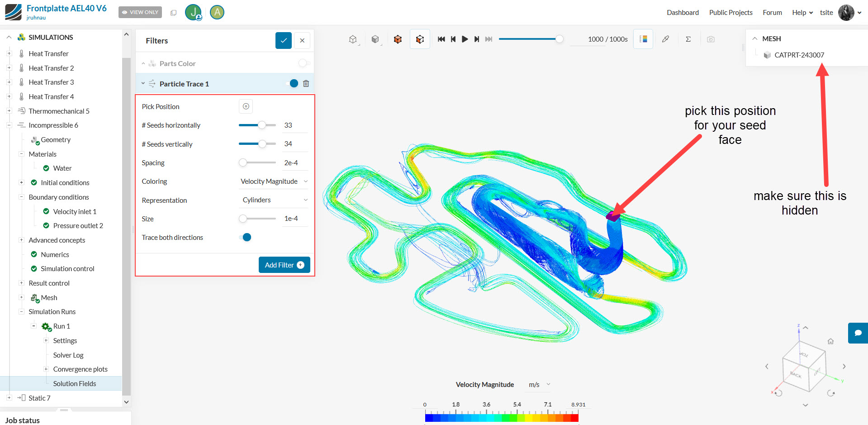Open the Frontplatte AEL40 V6 project title
Image resolution: width=868 pixels, height=425 pixels.
click(66, 9)
